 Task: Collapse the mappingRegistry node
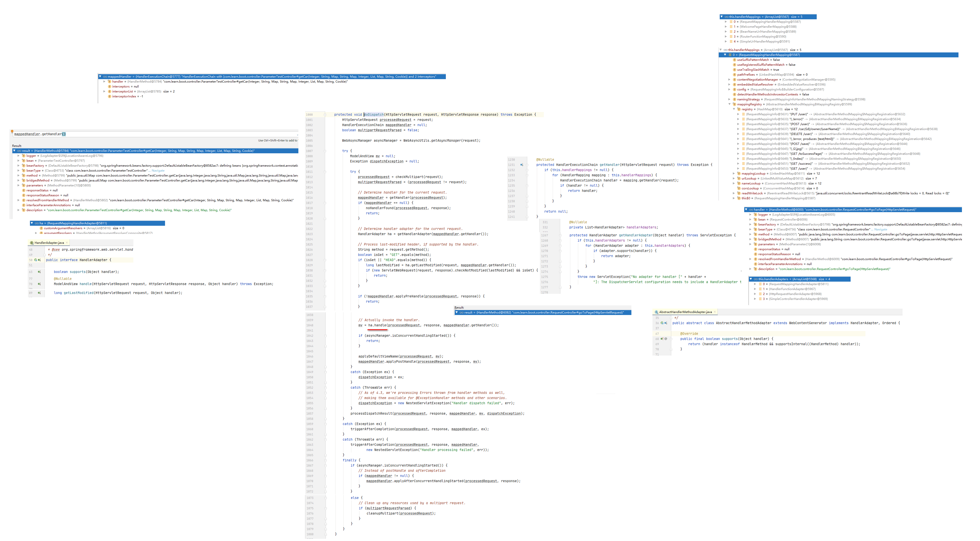click(729, 104)
